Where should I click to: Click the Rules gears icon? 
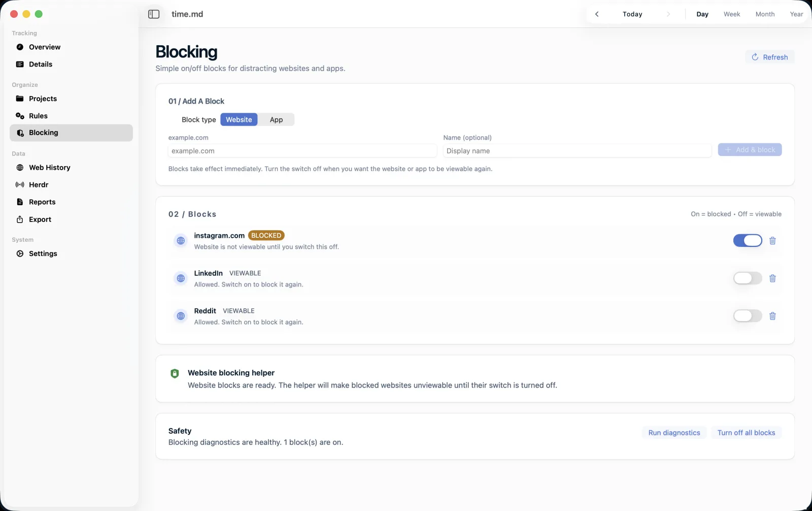point(20,116)
